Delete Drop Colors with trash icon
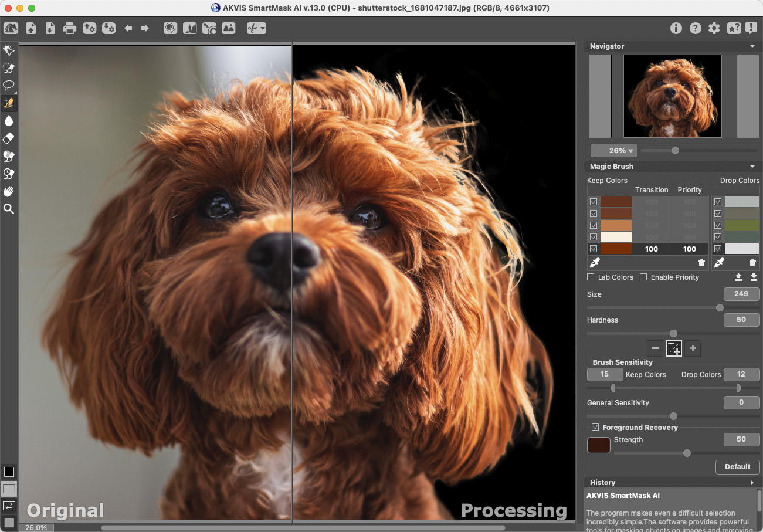Screen dimensions: 763x532 (x=753, y=263)
